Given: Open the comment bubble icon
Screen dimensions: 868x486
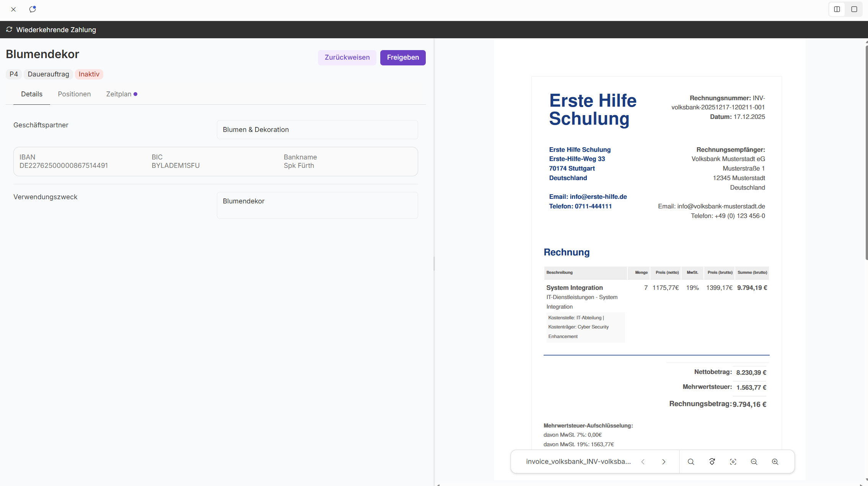Looking at the screenshot, I should (x=33, y=9).
